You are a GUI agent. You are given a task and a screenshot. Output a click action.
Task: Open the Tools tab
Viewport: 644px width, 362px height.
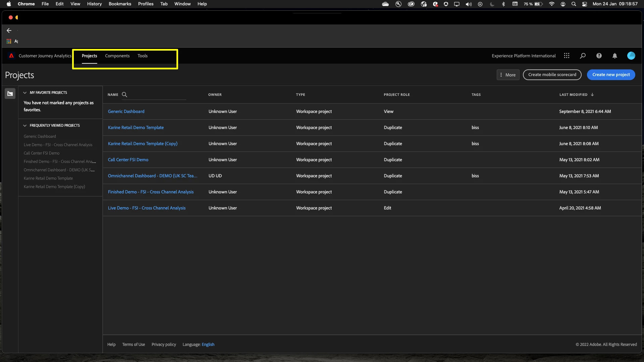point(142,56)
